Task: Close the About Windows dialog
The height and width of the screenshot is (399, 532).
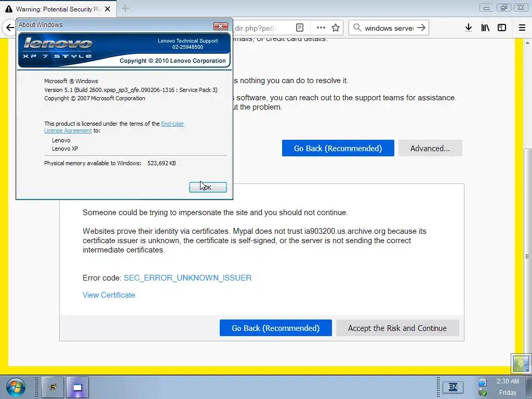Action: pos(220,26)
